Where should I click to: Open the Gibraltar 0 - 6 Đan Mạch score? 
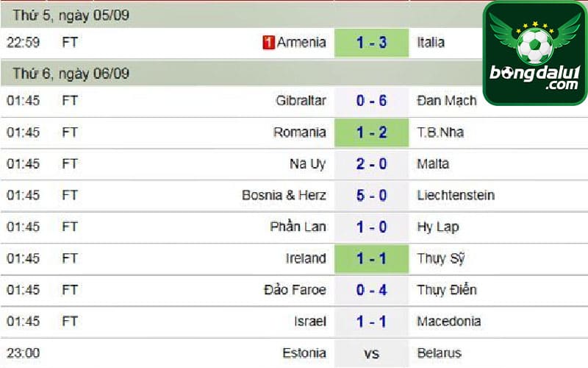click(371, 101)
